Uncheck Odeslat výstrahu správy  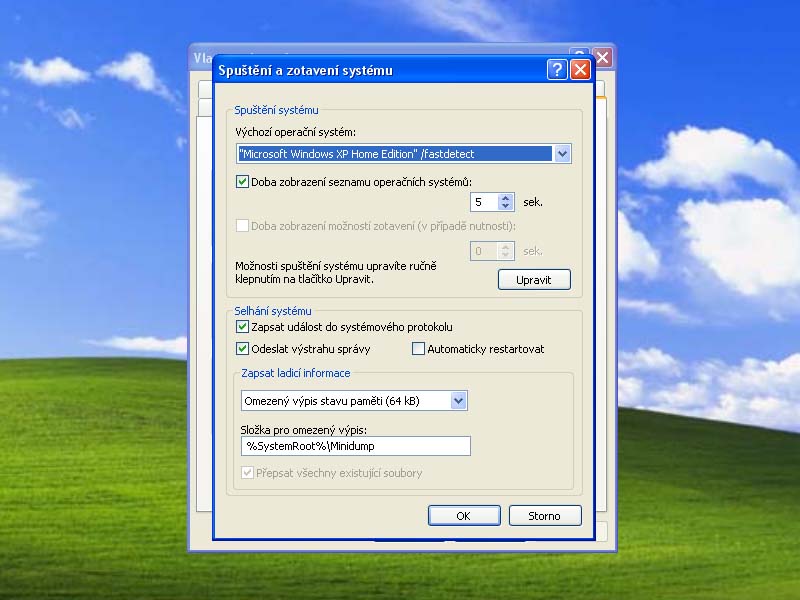click(242, 349)
